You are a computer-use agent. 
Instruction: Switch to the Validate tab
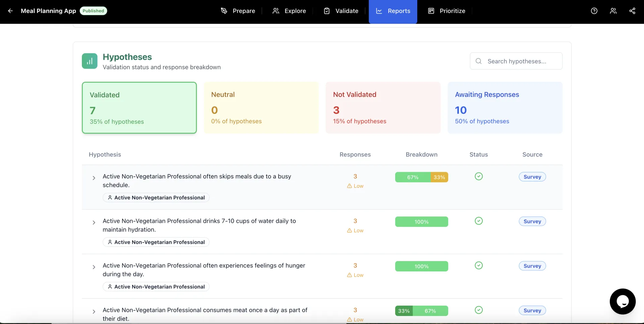pyautogui.click(x=341, y=11)
